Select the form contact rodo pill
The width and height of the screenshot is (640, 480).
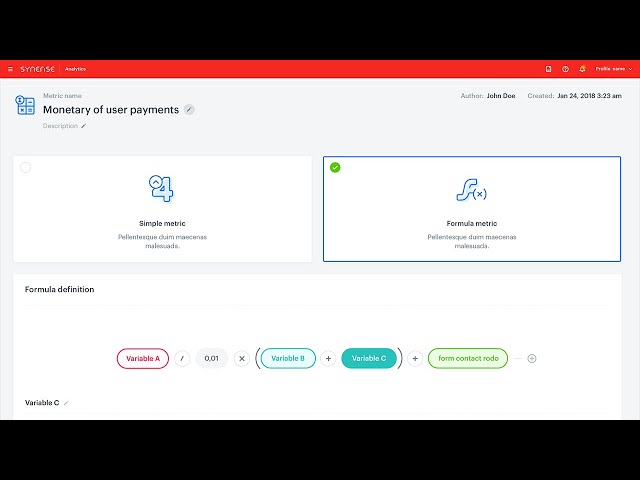(468, 358)
